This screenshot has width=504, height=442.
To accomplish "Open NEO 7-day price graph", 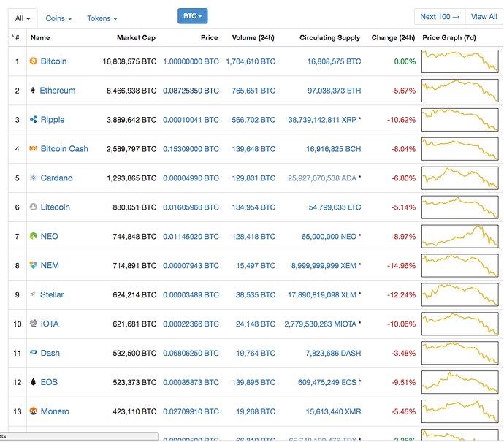I will 460,236.
